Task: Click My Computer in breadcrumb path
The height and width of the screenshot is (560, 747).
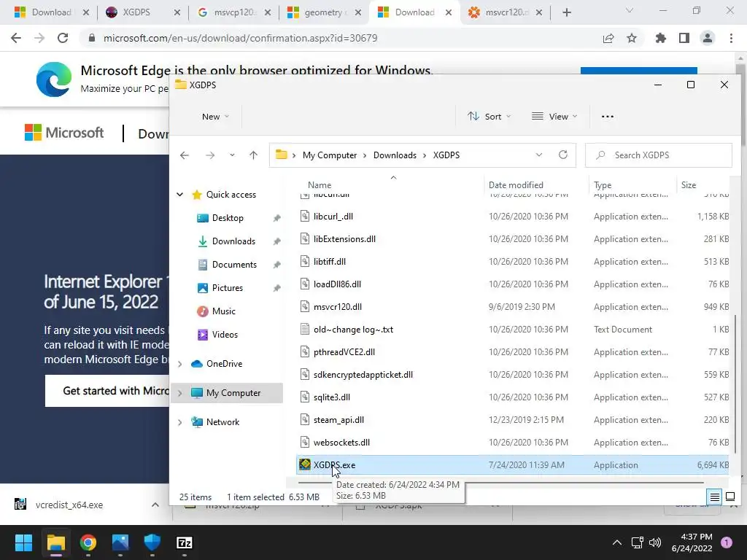Action: pos(330,155)
